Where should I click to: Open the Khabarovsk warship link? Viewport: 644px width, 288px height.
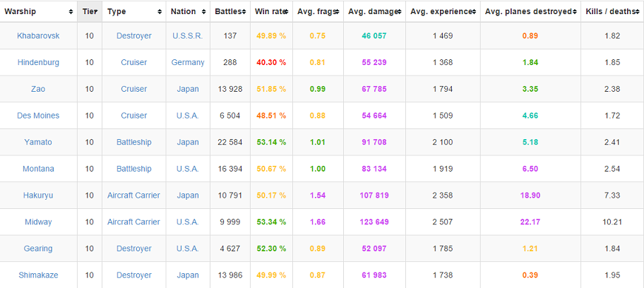coord(38,36)
